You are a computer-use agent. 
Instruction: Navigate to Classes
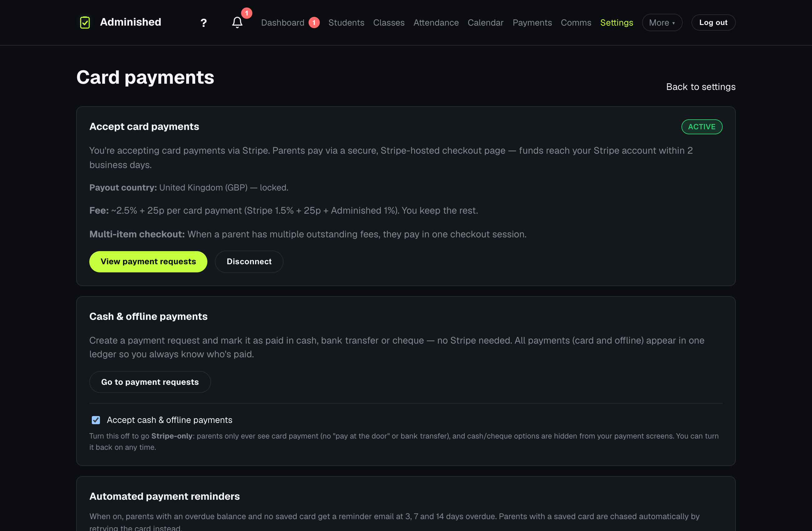(389, 22)
